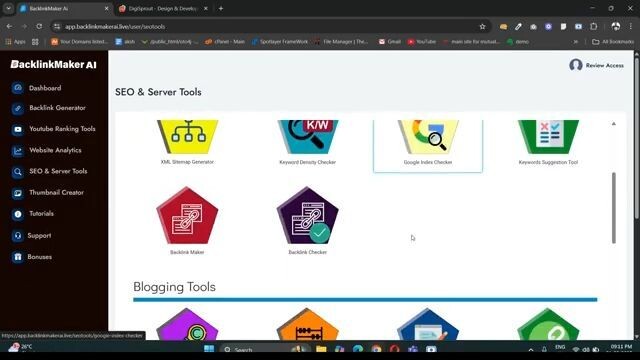The height and width of the screenshot is (360, 640).
Task: Click the Backlink Maker label
Action: tap(187, 252)
